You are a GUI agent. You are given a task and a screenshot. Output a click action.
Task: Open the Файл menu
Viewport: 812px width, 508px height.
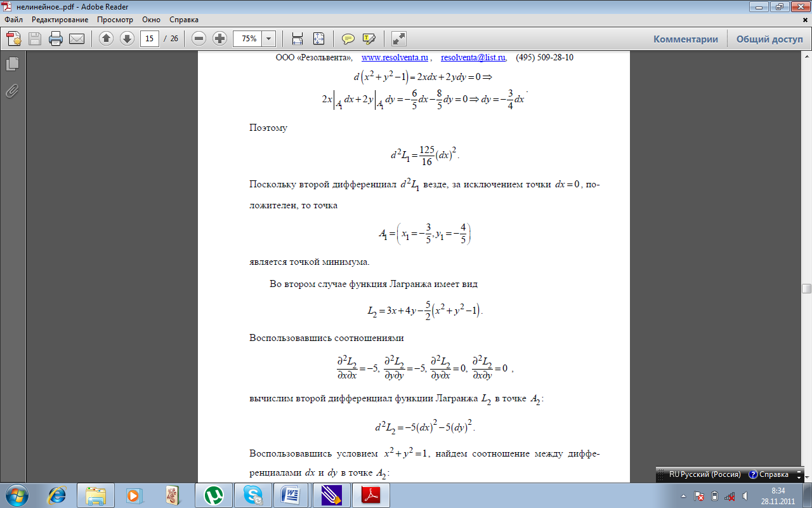click(x=13, y=20)
